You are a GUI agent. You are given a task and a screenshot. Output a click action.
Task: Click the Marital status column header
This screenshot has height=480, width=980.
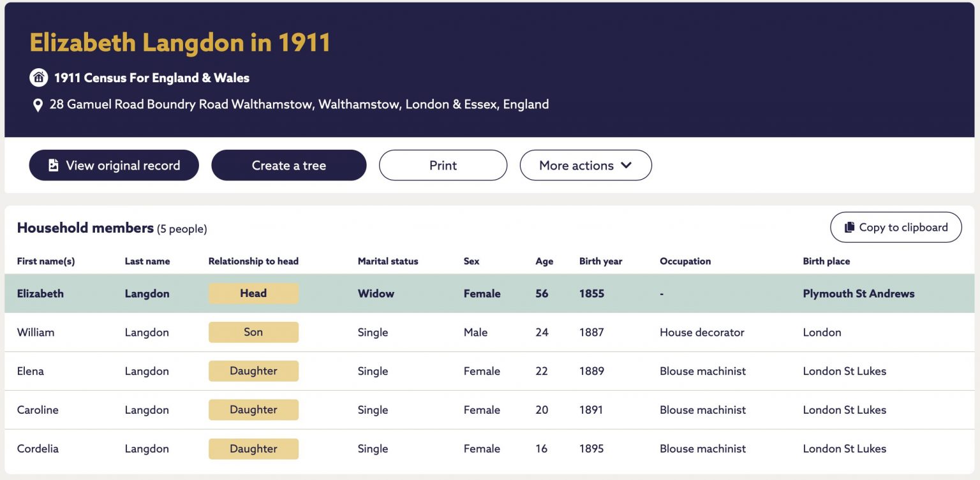(x=388, y=261)
